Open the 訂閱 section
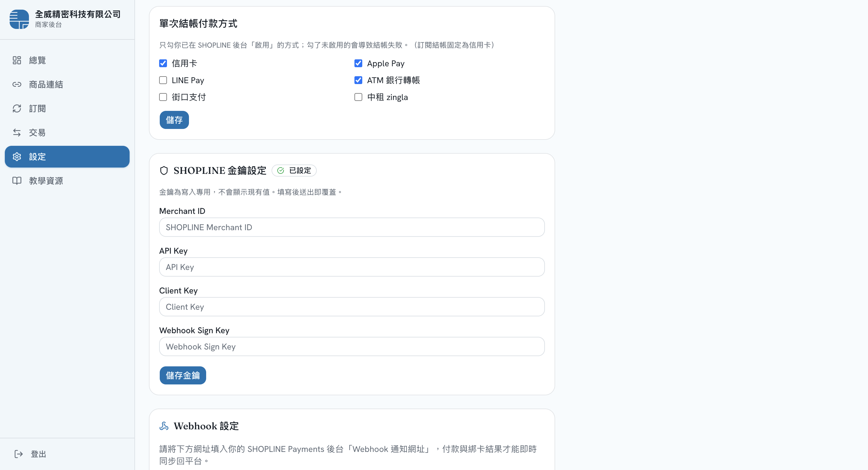The width and height of the screenshot is (868, 470). 67,108
